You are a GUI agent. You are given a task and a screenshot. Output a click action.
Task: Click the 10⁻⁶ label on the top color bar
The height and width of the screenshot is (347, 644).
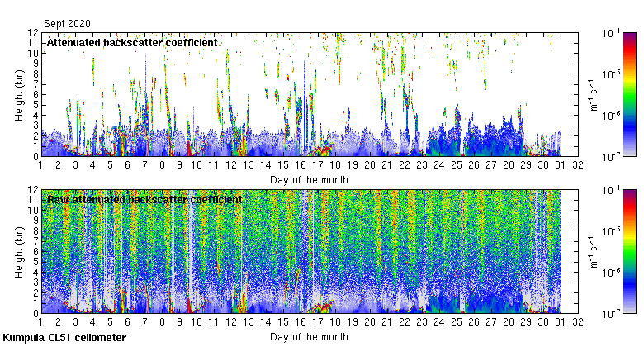(611, 116)
